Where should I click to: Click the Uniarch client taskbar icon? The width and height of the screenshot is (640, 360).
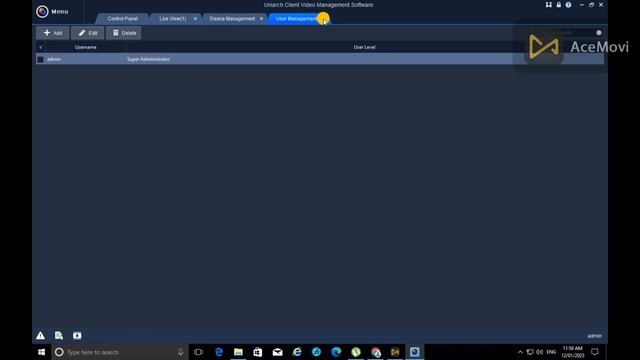(x=415, y=352)
